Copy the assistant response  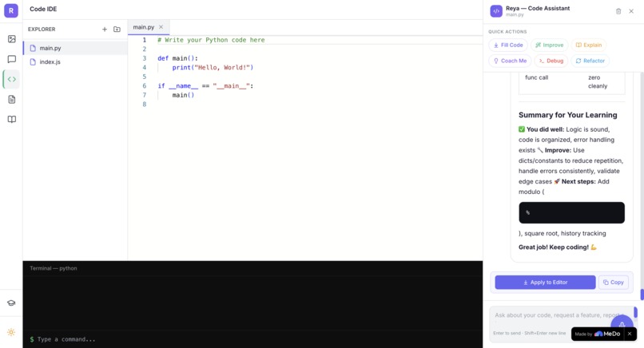[x=613, y=283]
